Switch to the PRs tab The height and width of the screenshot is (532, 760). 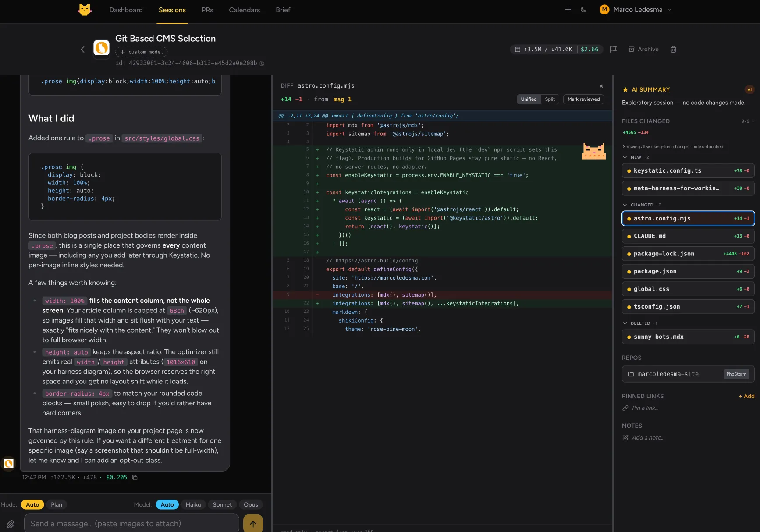[x=207, y=10]
